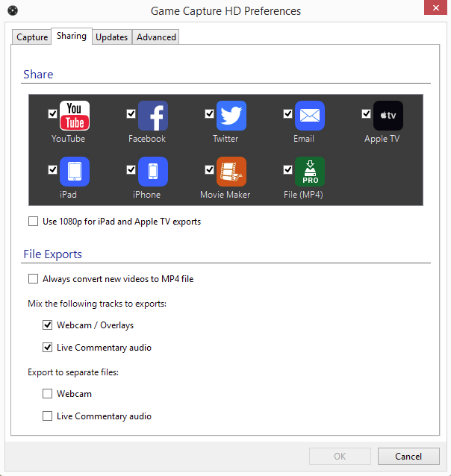Select the iPhone export icon
Viewport: 451px width, 476px height.
click(152, 172)
